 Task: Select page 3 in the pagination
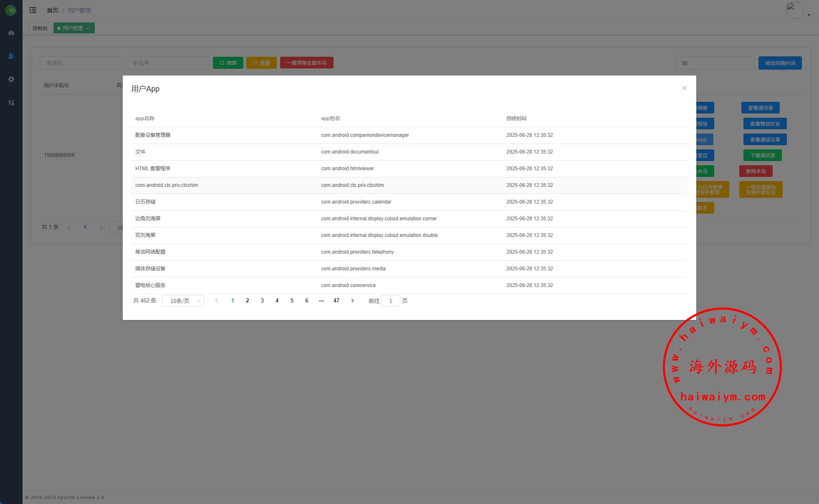click(x=262, y=301)
